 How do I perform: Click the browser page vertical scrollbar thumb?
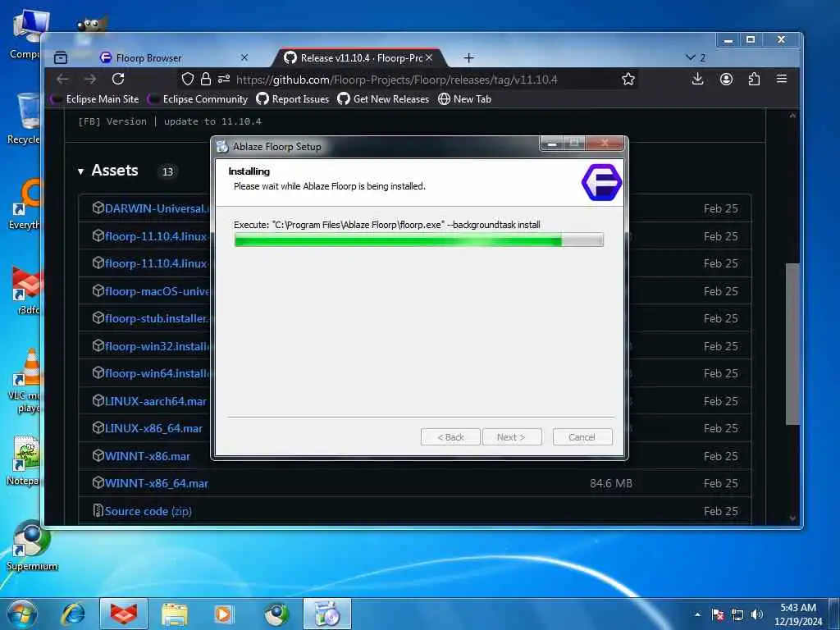point(792,344)
